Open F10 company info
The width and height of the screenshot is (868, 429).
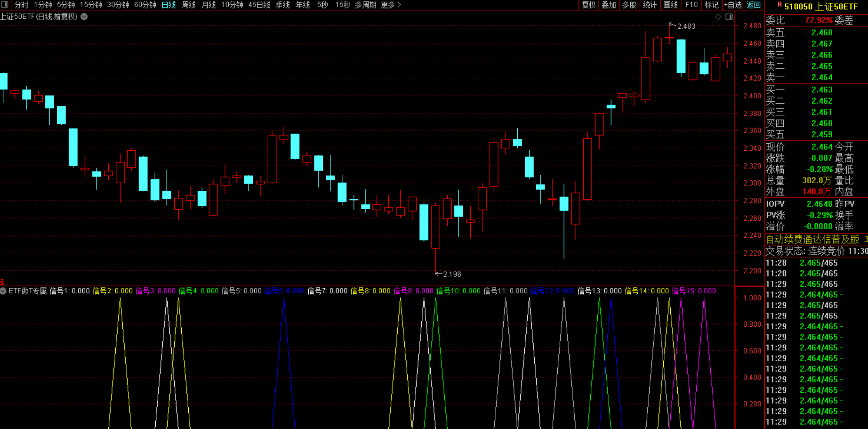pyautogui.click(x=691, y=5)
